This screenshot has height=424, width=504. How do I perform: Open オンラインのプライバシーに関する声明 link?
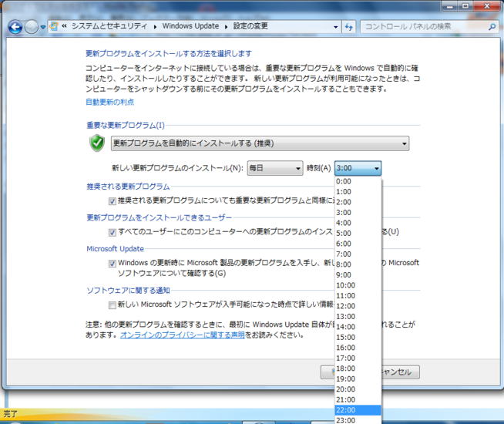pos(182,335)
